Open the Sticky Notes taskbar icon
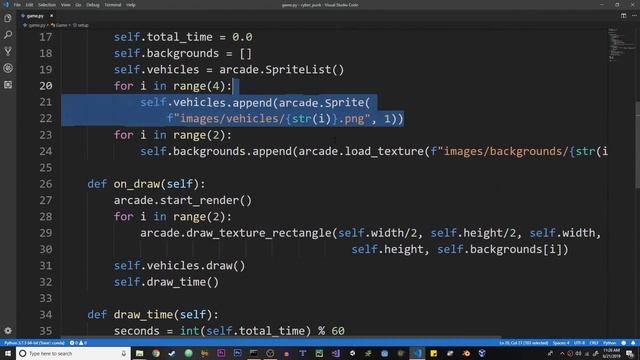 coord(433,353)
